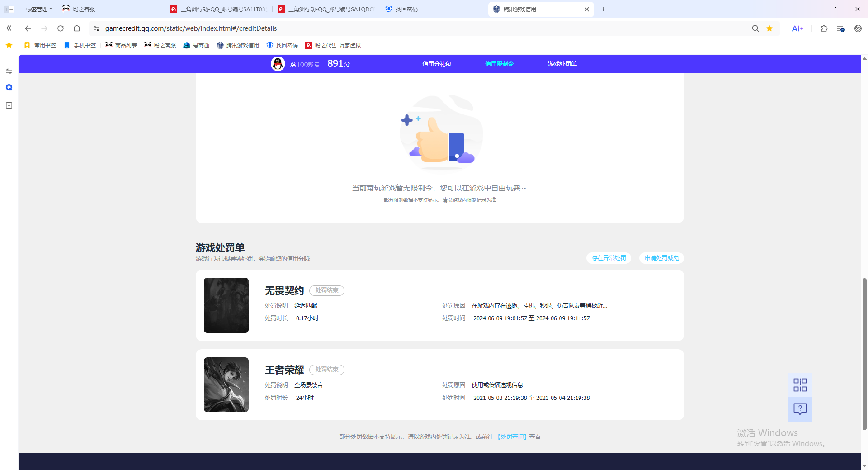This screenshot has width=868, height=470.
Task: Follow the 处罚查询 link
Action: coord(512,437)
